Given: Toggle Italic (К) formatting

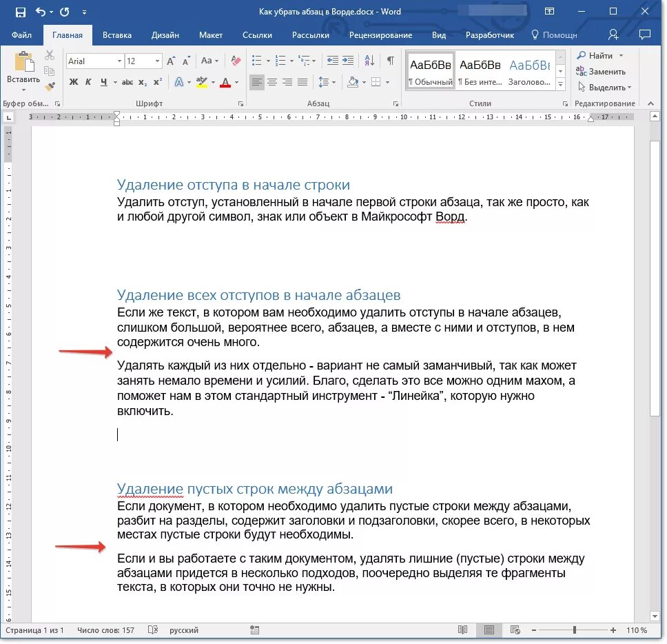Looking at the screenshot, I should [x=88, y=82].
